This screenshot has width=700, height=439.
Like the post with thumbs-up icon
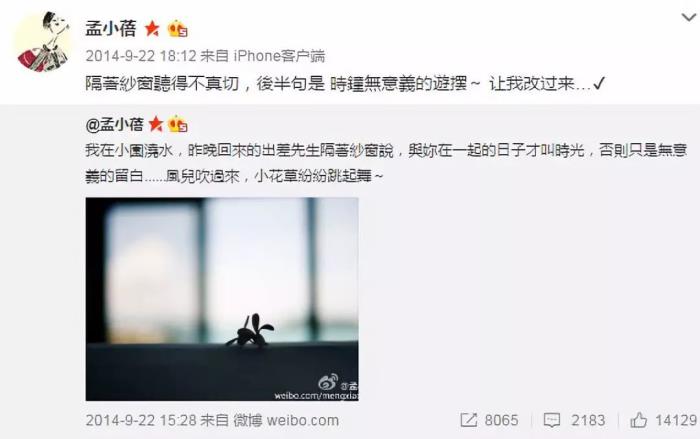click(x=638, y=420)
